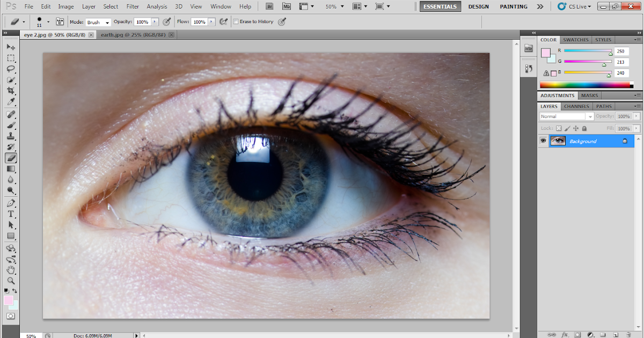This screenshot has width=644, height=338.
Task: Hide the Background layer visibility
Action: (x=543, y=141)
